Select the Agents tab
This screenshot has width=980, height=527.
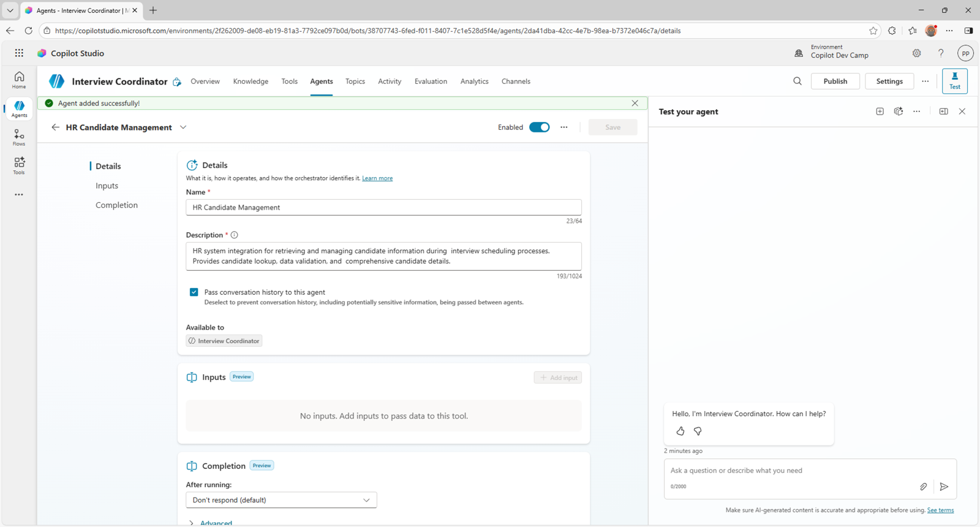322,82
